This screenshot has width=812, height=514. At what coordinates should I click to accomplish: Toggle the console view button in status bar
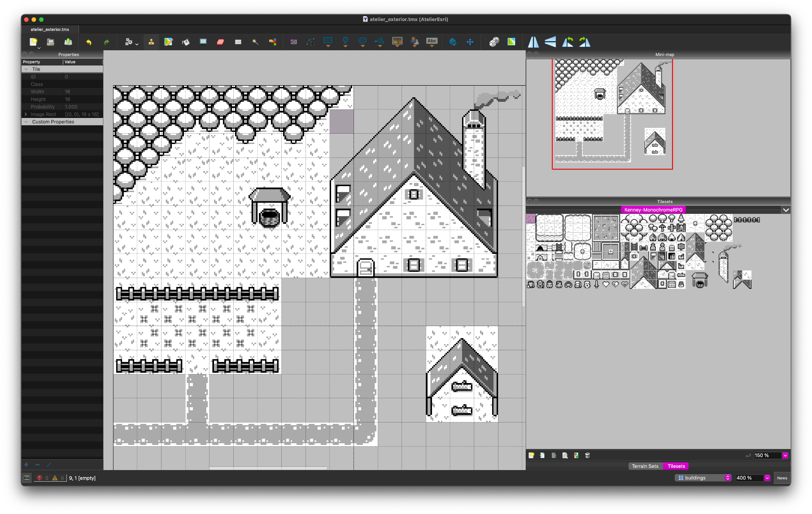27,478
